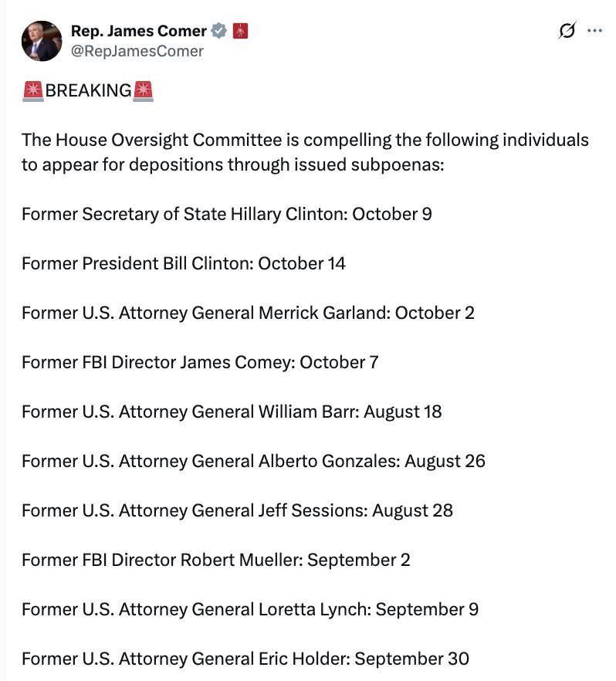The height and width of the screenshot is (681, 616).
Task: Click the Alberto Gonzales August 26 line
Action: tap(253, 461)
